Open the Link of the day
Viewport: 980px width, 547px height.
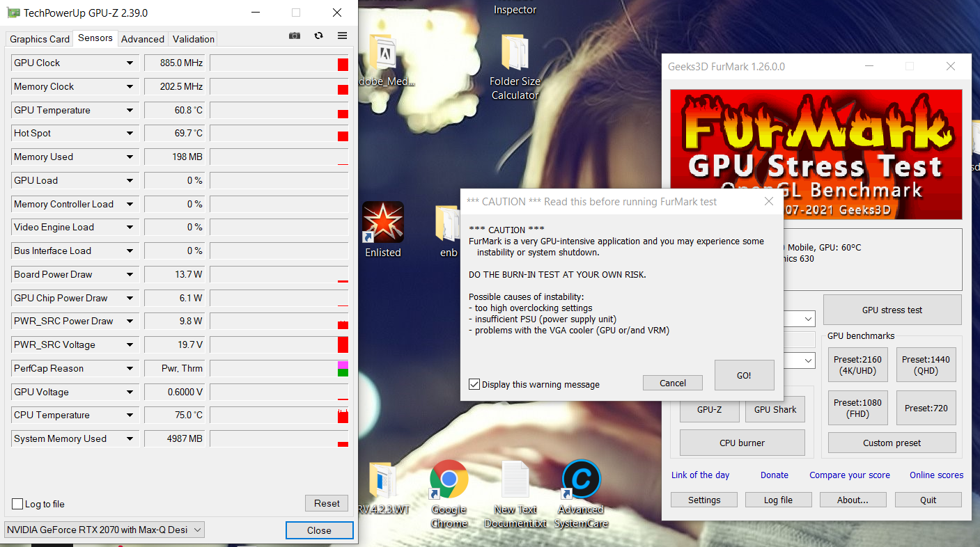point(700,475)
